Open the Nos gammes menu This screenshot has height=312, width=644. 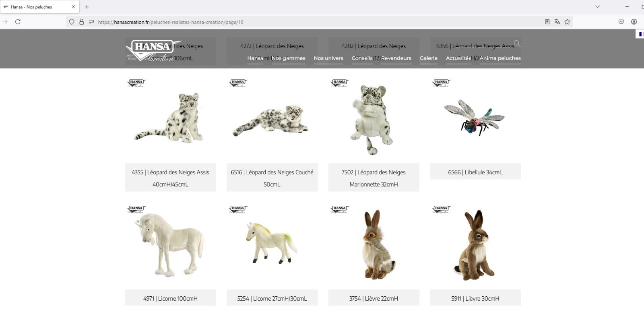pyautogui.click(x=289, y=58)
